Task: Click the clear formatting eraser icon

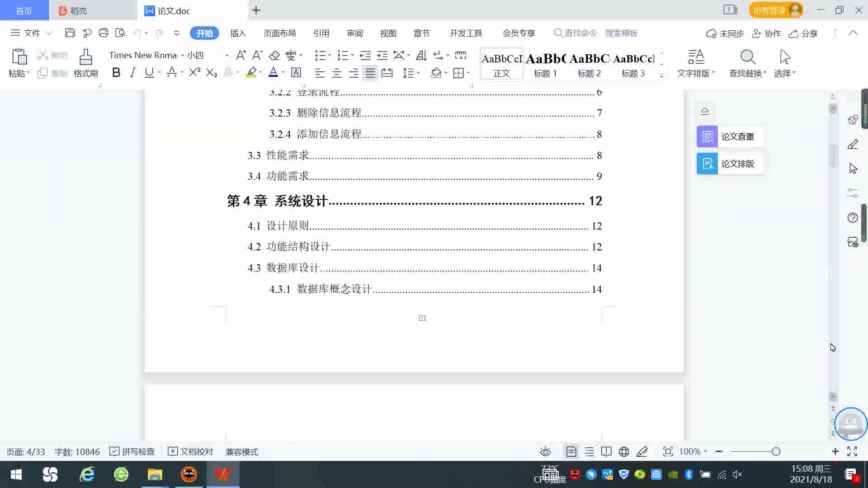Action: [x=274, y=56]
